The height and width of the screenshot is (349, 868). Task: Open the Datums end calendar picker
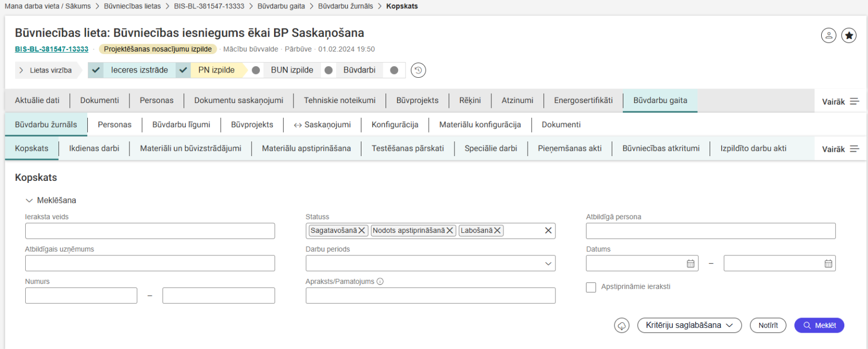click(x=828, y=263)
